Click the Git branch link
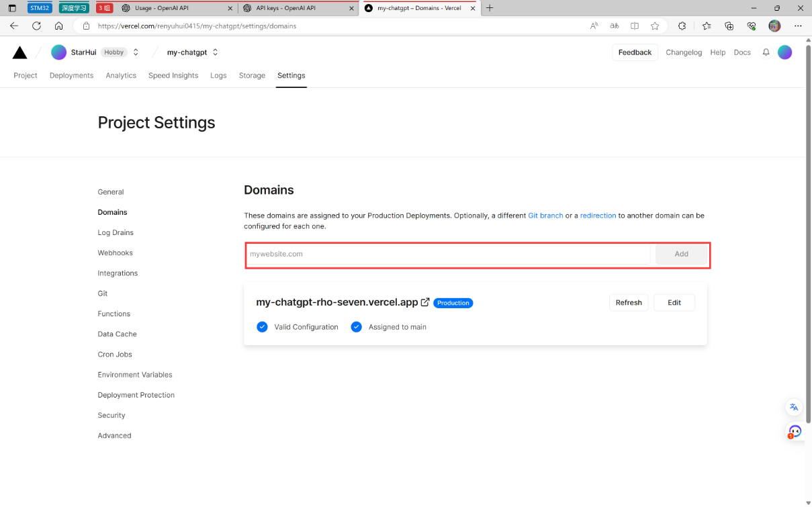The height and width of the screenshot is (507, 812). 545,216
